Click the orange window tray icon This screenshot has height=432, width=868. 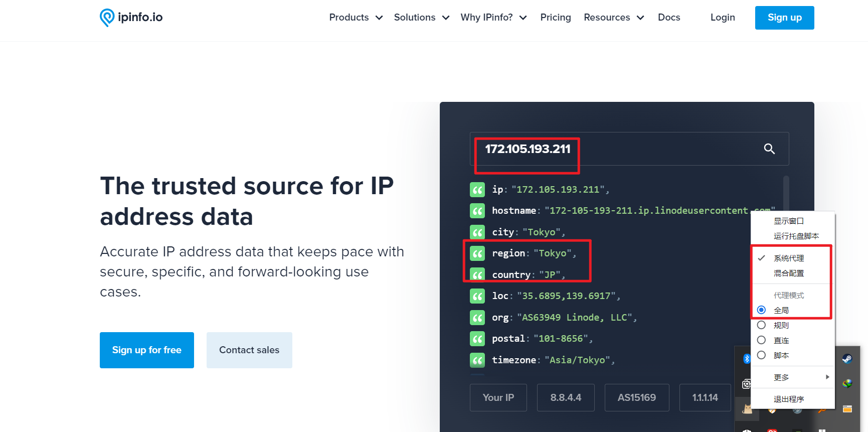click(847, 409)
